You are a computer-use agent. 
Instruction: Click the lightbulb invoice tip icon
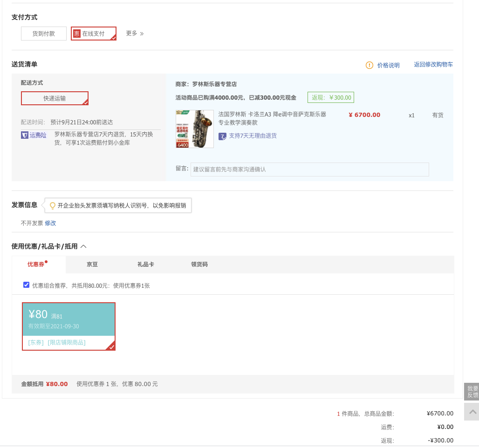(53, 205)
